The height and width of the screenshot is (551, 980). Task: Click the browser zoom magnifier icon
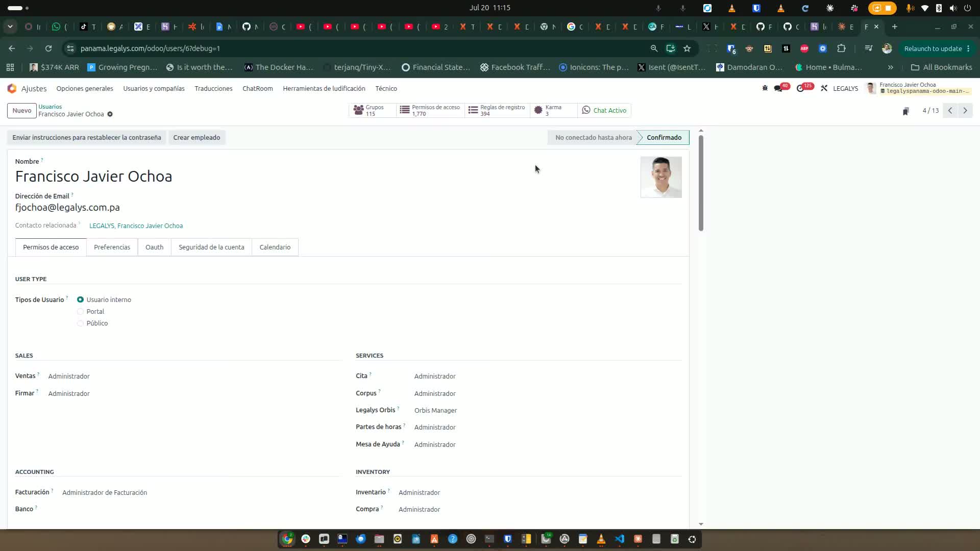click(654, 48)
